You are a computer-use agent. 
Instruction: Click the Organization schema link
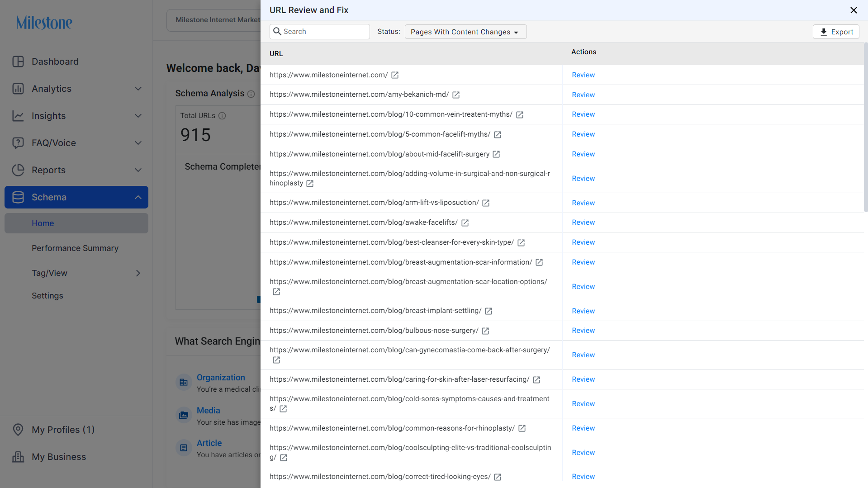221,378
